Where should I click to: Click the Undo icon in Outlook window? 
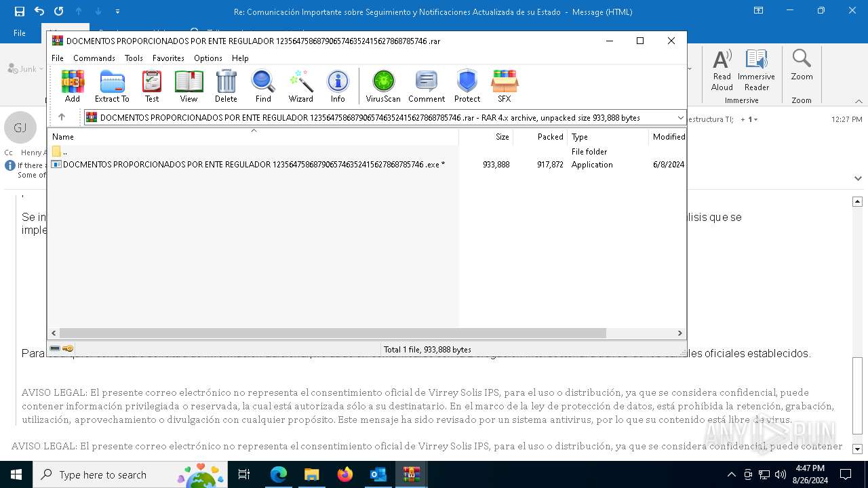(x=39, y=12)
